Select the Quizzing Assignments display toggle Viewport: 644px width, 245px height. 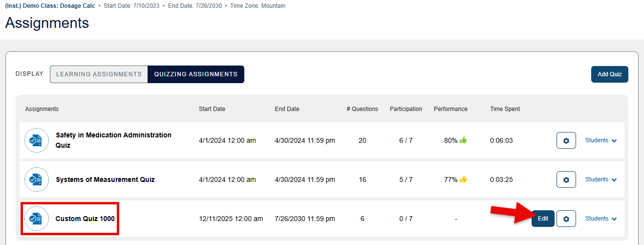coord(196,74)
